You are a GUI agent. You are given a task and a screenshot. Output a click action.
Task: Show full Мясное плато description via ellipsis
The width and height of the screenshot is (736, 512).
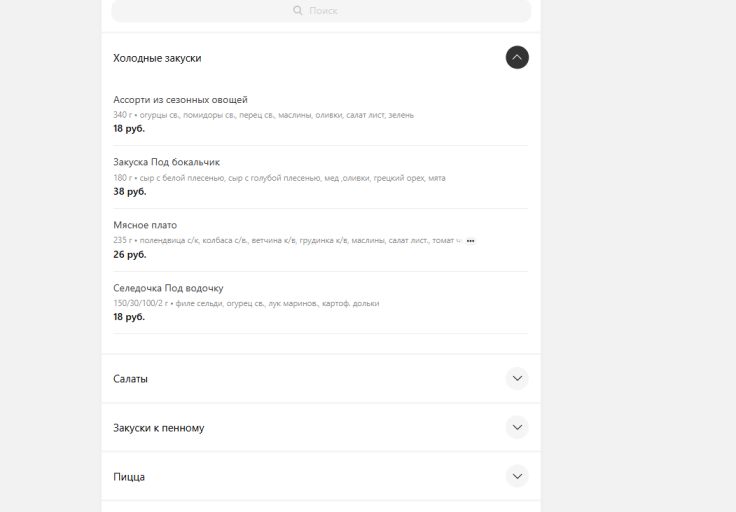click(470, 241)
